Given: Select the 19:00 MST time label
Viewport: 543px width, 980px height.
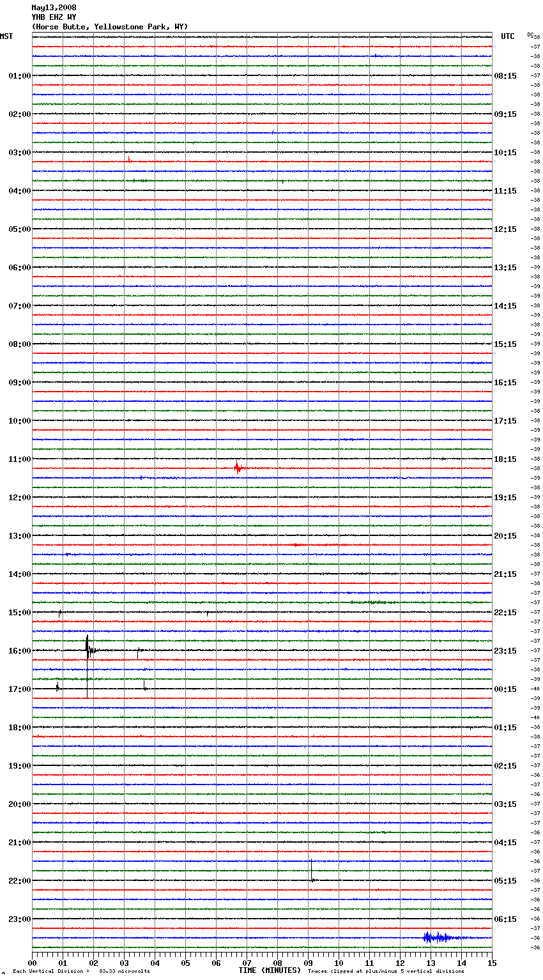Looking at the screenshot, I should 20,766.
